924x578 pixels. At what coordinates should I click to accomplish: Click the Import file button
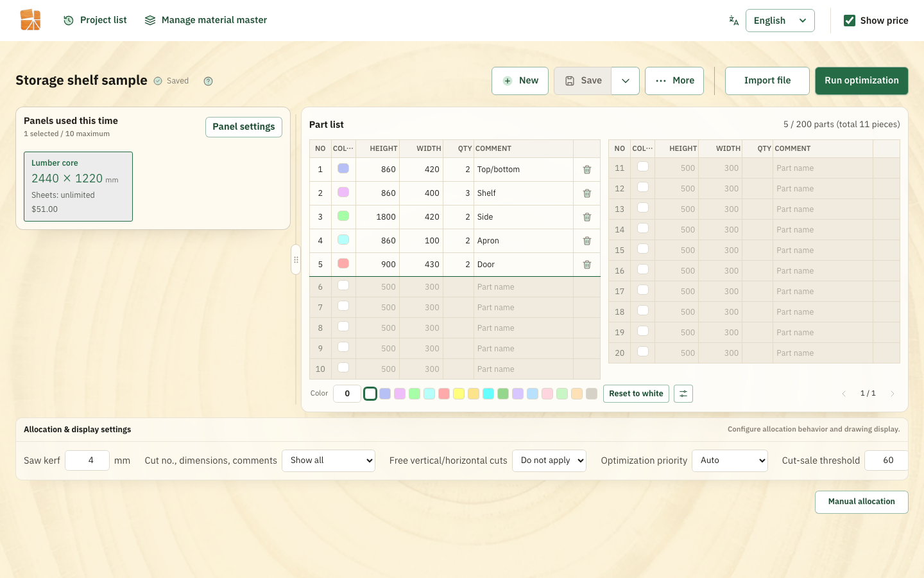pos(767,81)
